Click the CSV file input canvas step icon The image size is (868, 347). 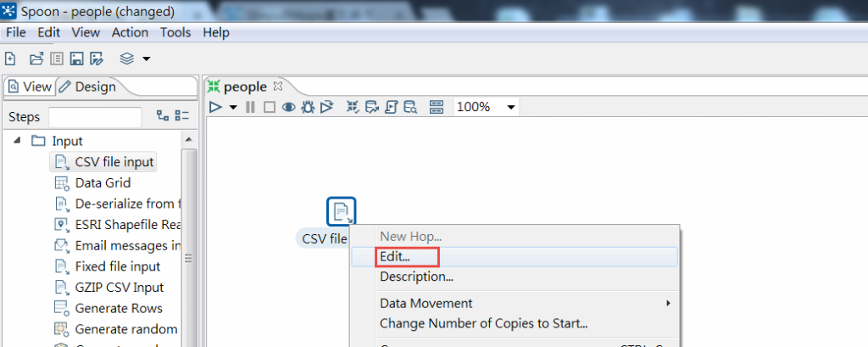(x=341, y=211)
